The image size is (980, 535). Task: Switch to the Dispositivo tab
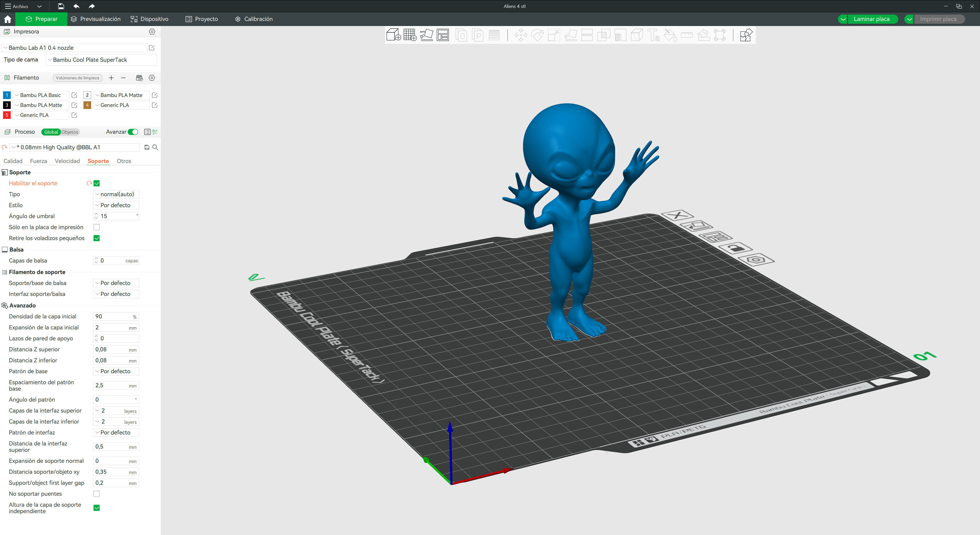click(x=150, y=19)
